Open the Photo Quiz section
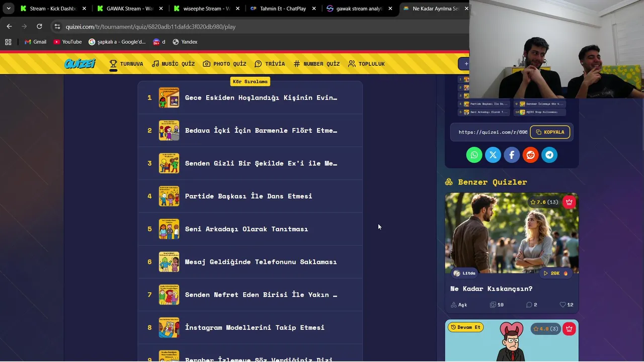This screenshot has width=644, height=362. (x=224, y=64)
